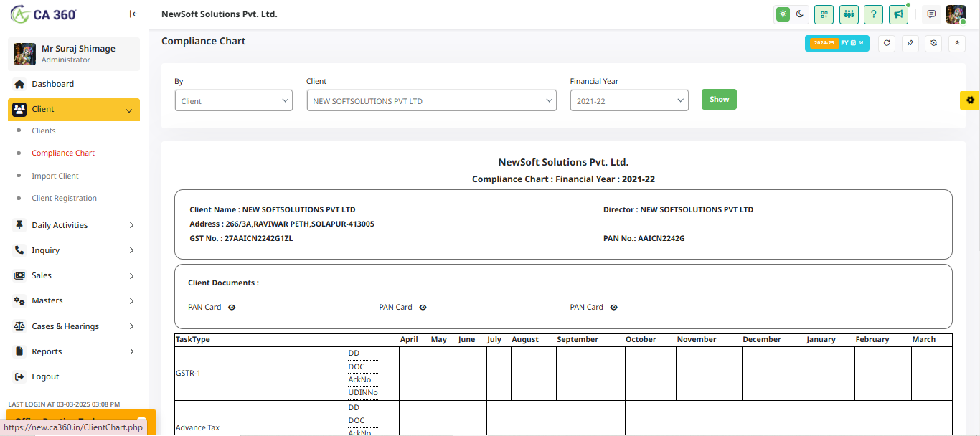Click the sync reload icon beside the pin
This screenshot has width=980, height=436.
(933, 43)
